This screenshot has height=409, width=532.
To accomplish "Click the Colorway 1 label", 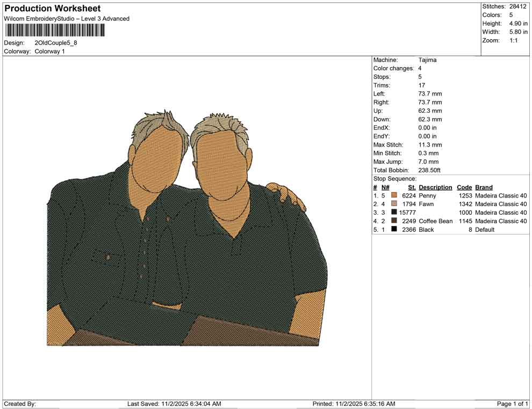I will (x=49, y=52).
